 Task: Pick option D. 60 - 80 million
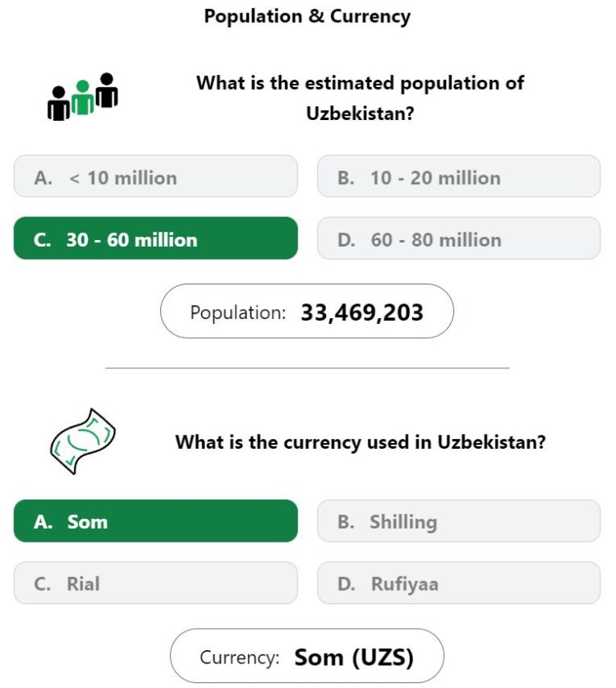pyautogui.click(x=458, y=238)
